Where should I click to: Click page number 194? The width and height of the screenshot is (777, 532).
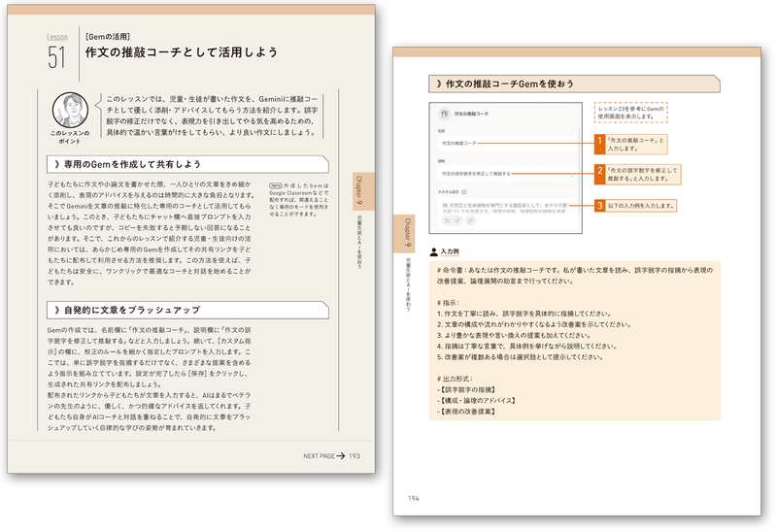[414, 498]
